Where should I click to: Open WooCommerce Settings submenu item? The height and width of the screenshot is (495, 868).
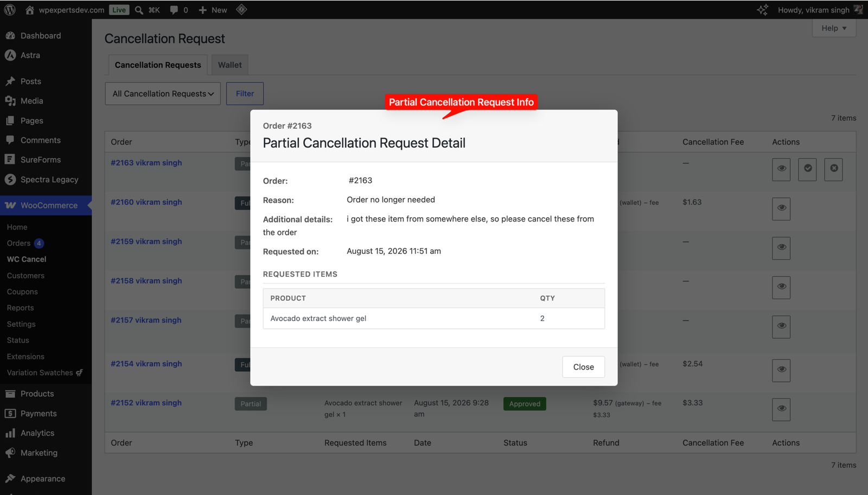21,324
